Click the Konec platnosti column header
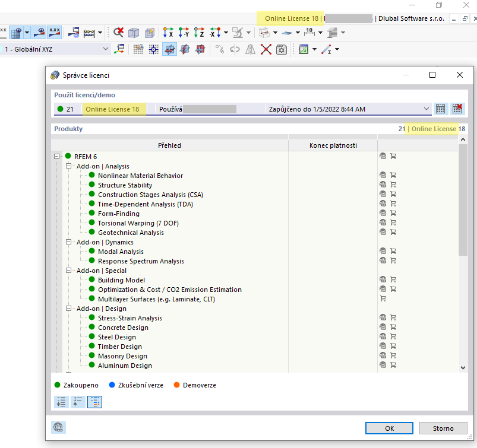 point(333,145)
